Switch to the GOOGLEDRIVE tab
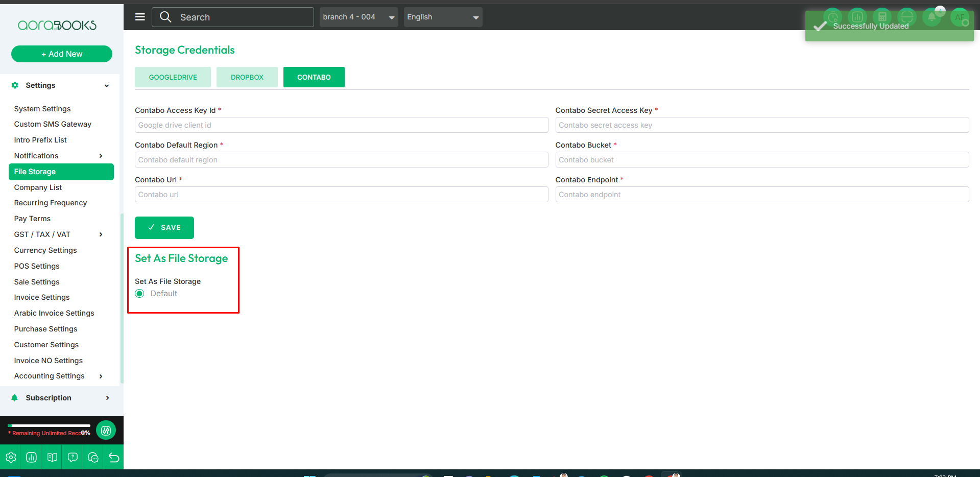The height and width of the screenshot is (477, 980). coord(173,77)
